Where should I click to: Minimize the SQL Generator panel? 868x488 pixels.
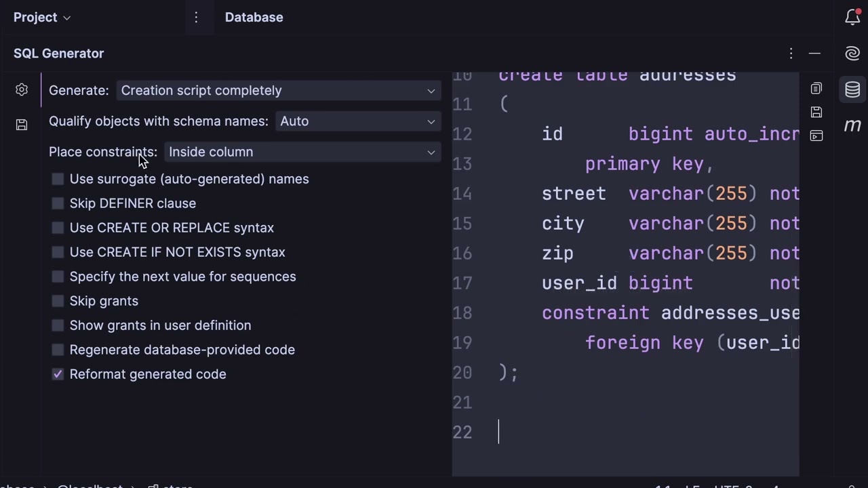[814, 54]
